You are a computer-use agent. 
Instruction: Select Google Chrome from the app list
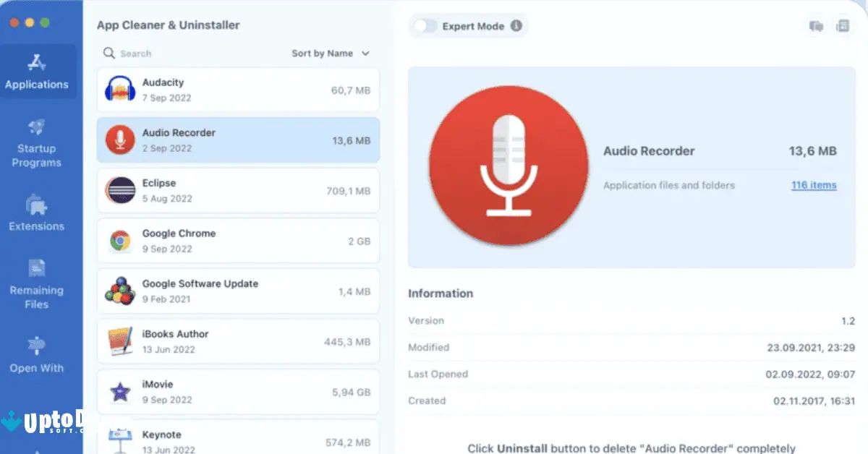[x=239, y=241]
